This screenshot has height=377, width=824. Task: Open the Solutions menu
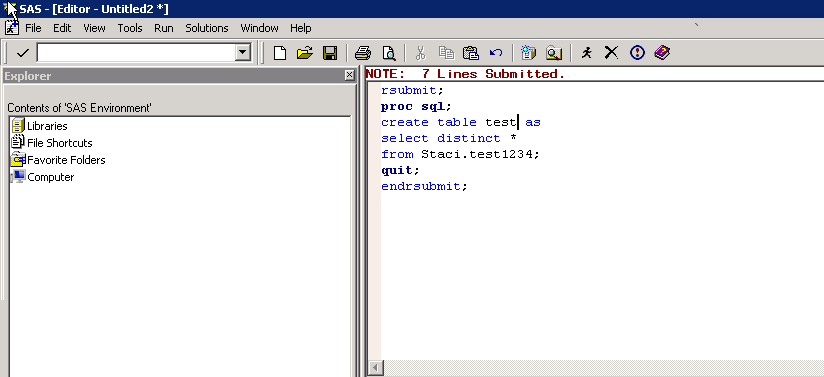[x=207, y=28]
